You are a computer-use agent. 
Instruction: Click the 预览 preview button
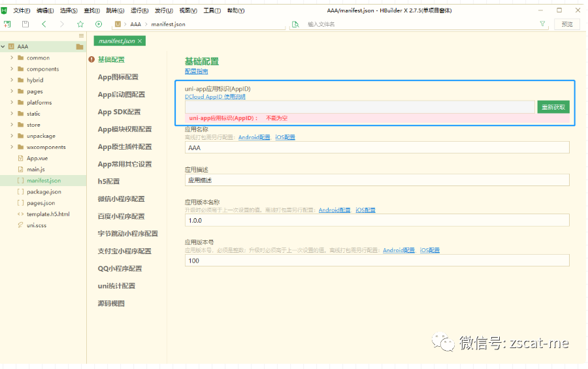click(567, 24)
